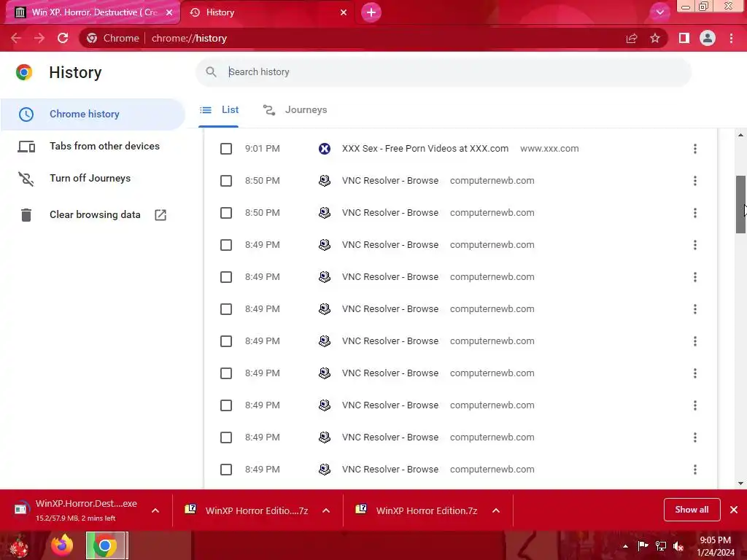Open Clear browsing data
Screen dimensions: 747x560
pyautogui.click(x=93, y=215)
